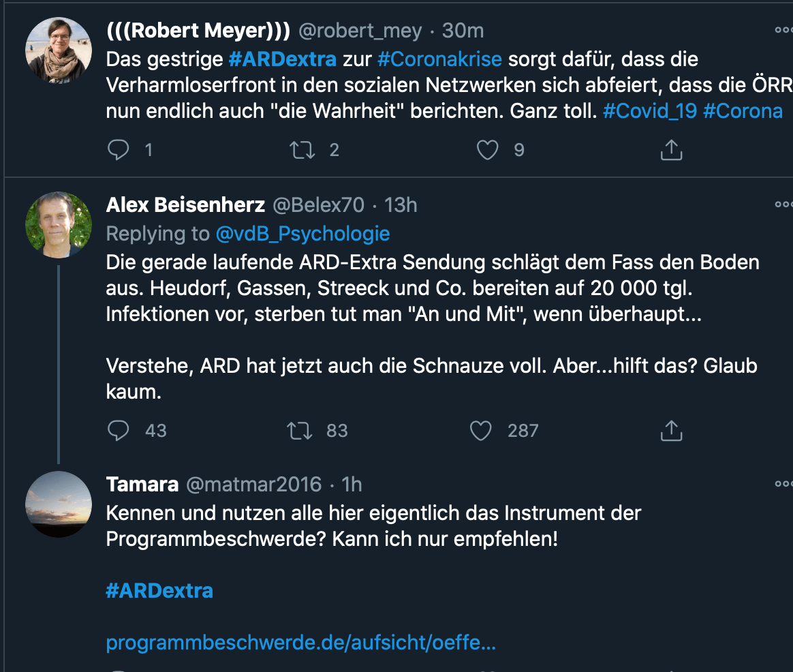Reply to Robert Meyer's tweet
The width and height of the screenshot is (793, 672).
(x=119, y=150)
